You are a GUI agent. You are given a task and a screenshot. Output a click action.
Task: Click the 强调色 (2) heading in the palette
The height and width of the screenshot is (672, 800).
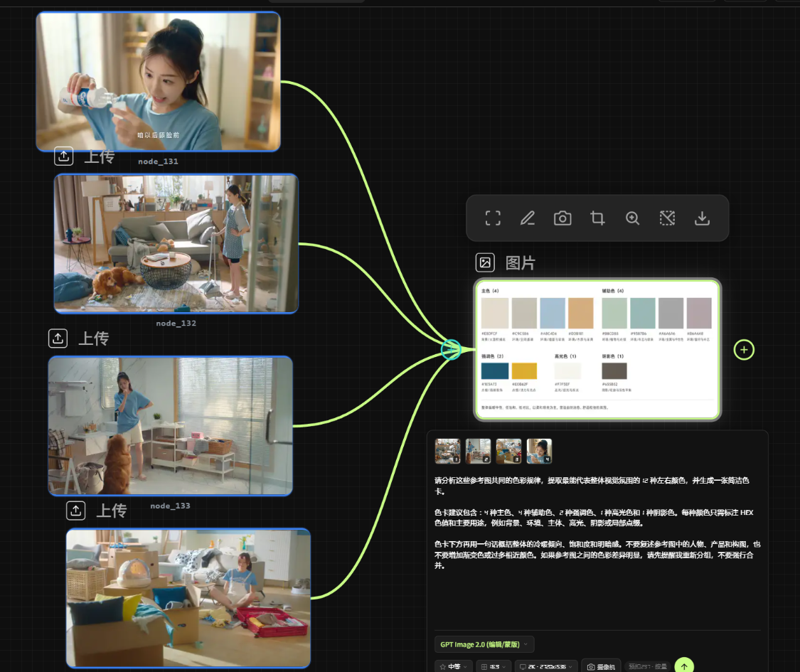pyautogui.click(x=492, y=356)
